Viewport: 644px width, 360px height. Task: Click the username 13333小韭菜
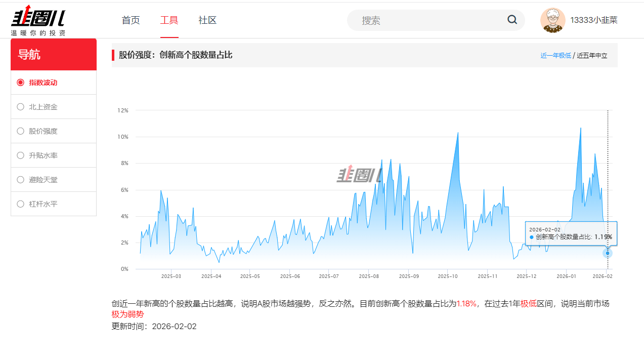pos(595,20)
